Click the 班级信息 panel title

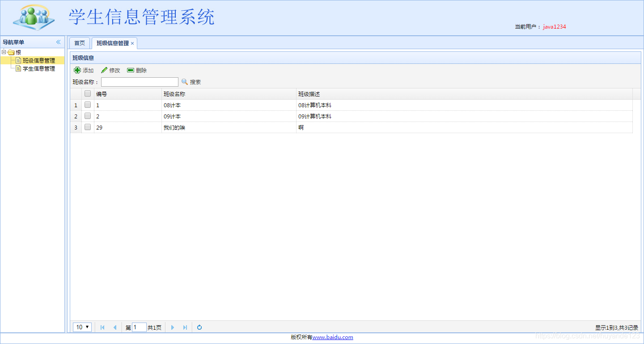[x=83, y=58]
